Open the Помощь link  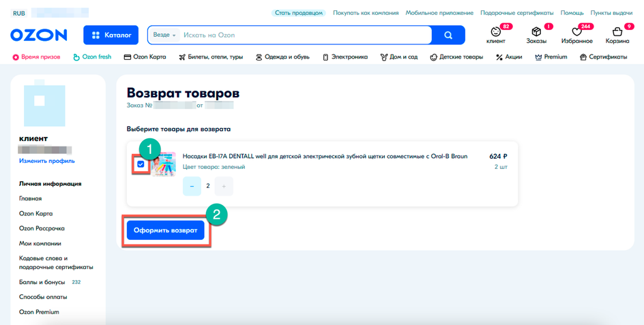coord(572,13)
